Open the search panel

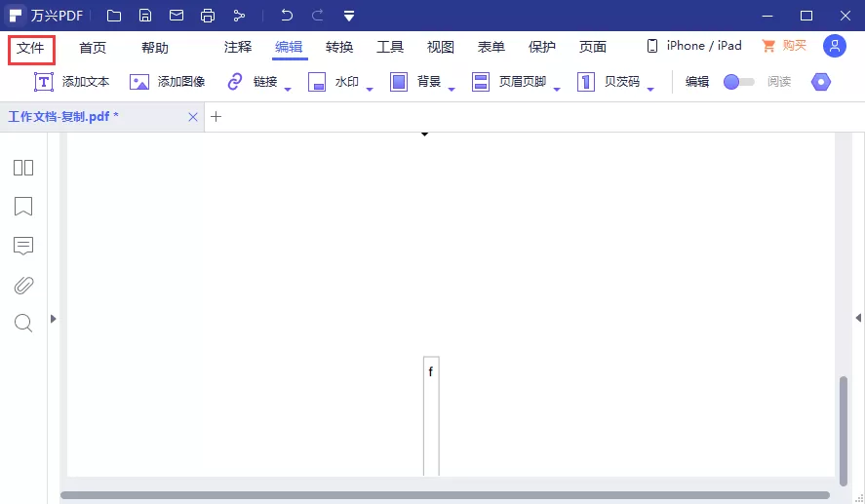pyautogui.click(x=23, y=323)
